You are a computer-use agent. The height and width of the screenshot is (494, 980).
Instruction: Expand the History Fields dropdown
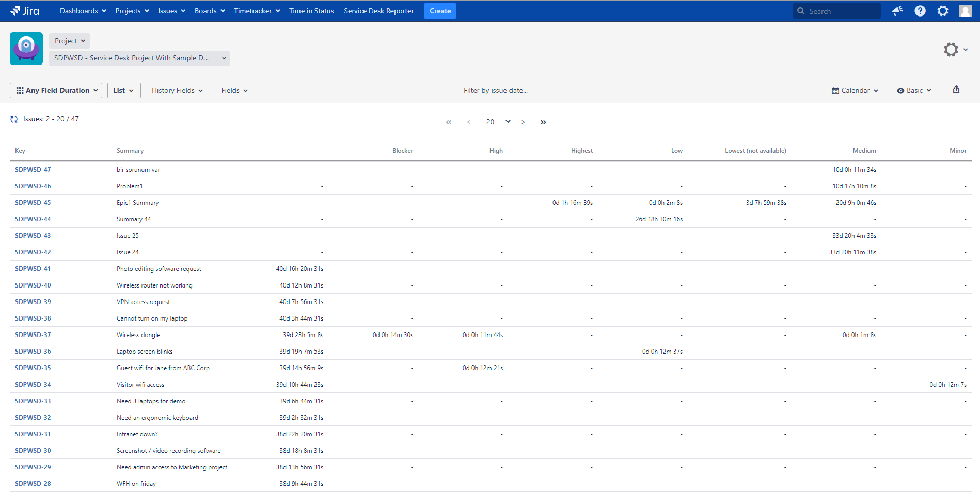tap(177, 90)
